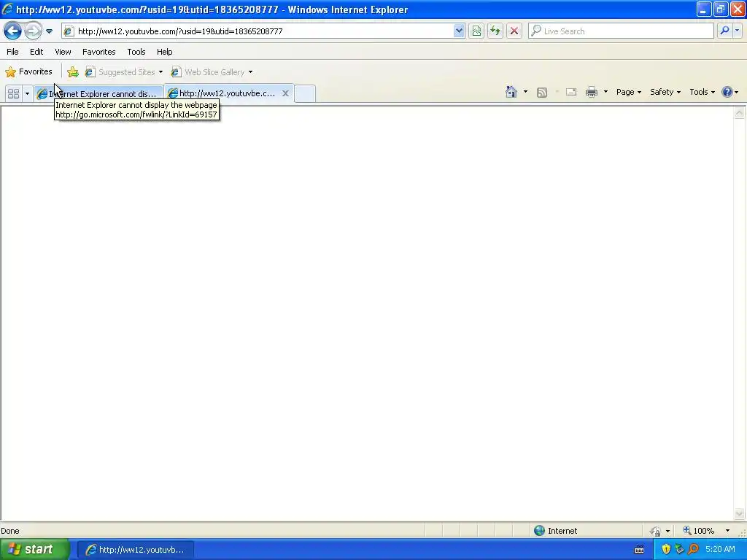Click the Refresh page icon
Screen dimensions: 747x560
click(x=495, y=31)
